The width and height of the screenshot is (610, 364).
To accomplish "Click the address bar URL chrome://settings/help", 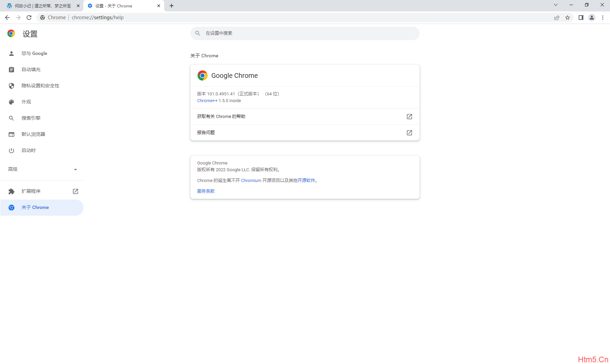I will pos(98,18).
